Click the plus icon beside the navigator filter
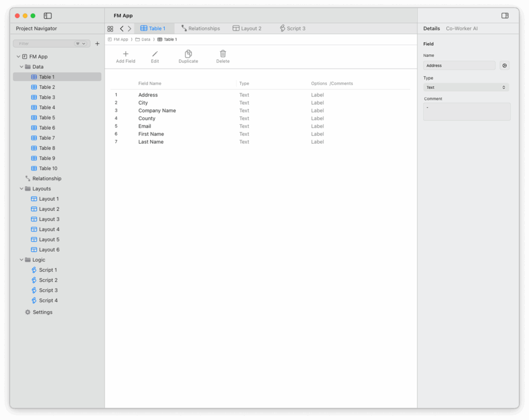529x420 pixels. tap(97, 44)
